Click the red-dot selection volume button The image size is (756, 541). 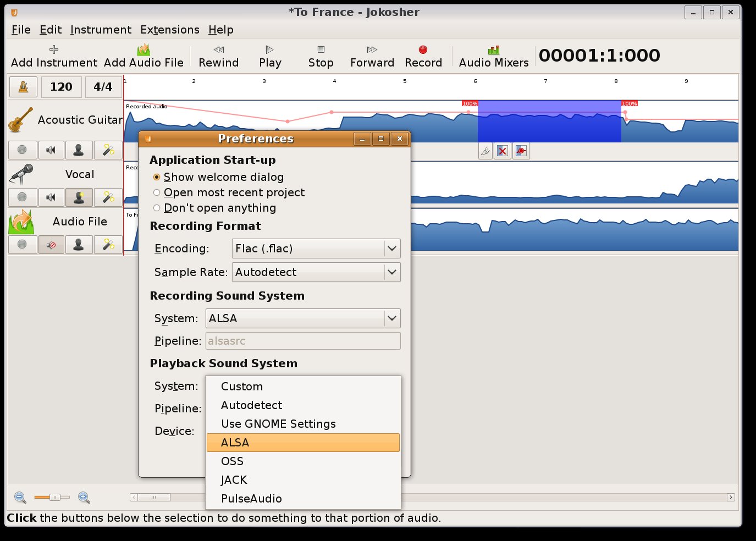(x=521, y=151)
